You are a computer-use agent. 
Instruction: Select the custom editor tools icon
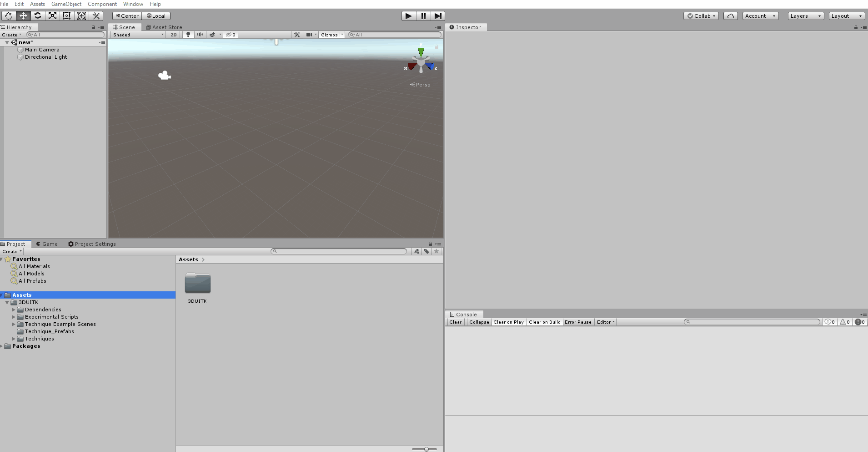(96, 16)
